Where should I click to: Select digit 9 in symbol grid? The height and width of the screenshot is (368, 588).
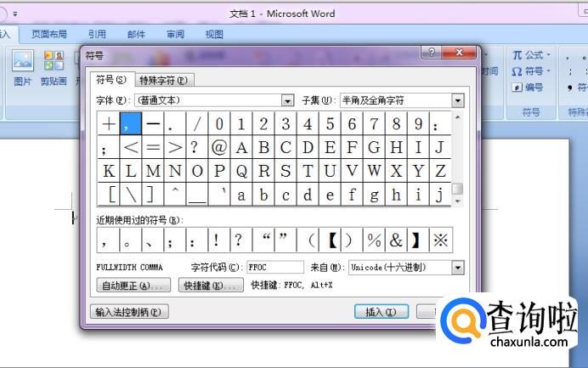pos(418,124)
